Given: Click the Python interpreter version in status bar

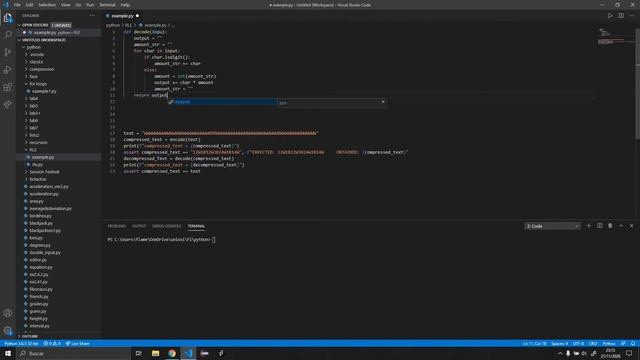Looking at the screenshot, I should [21, 344].
